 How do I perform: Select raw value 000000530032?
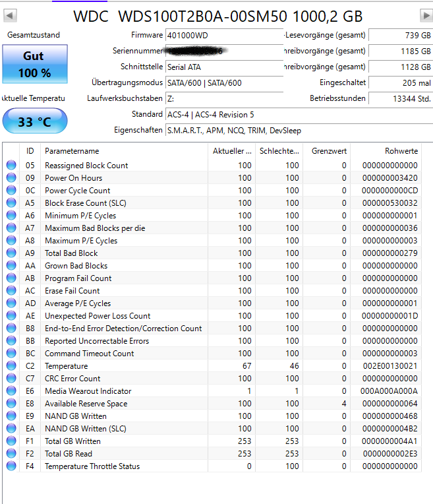[390, 203]
